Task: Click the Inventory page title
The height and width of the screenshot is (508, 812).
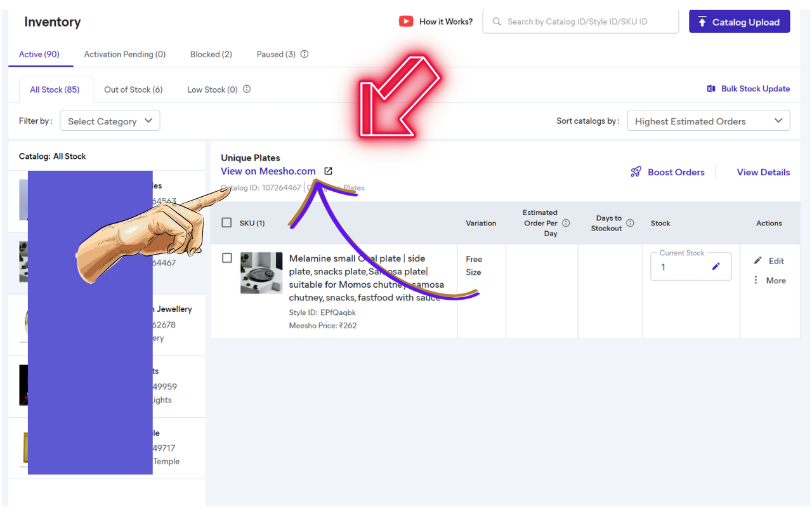Action: (53, 22)
